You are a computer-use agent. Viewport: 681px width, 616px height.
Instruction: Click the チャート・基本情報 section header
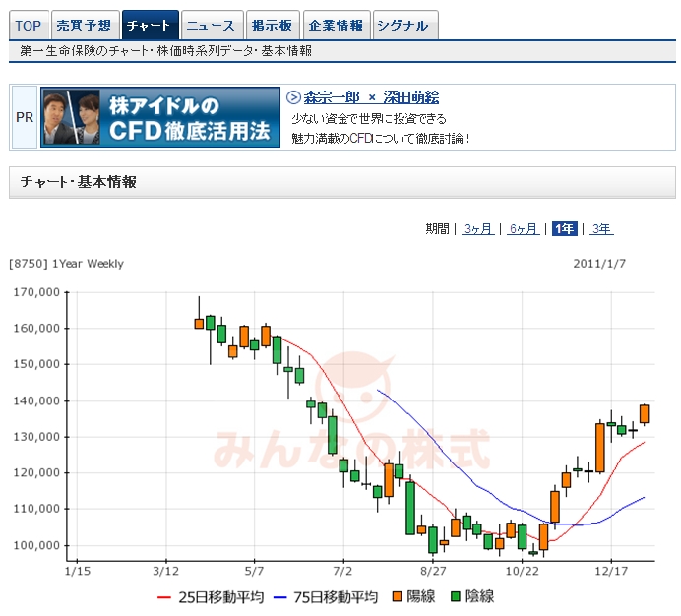click(x=342, y=182)
